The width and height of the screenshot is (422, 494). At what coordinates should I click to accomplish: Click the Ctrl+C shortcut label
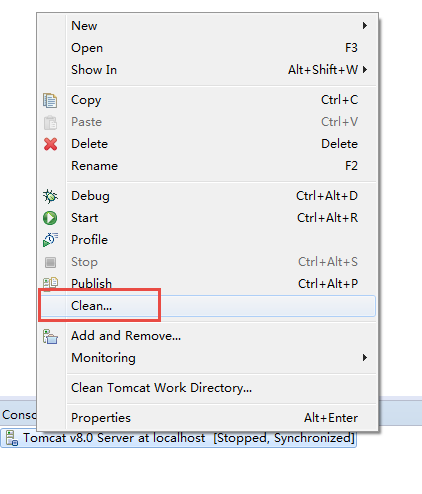(x=339, y=100)
